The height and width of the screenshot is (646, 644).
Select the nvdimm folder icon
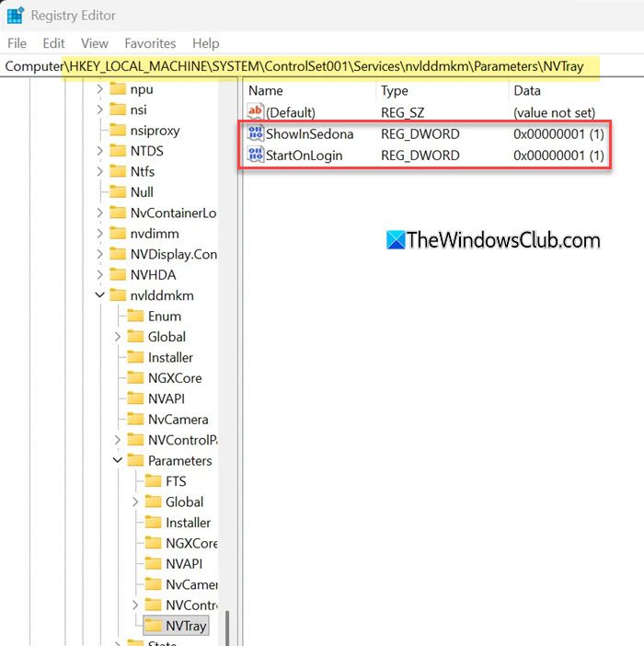coord(118,233)
